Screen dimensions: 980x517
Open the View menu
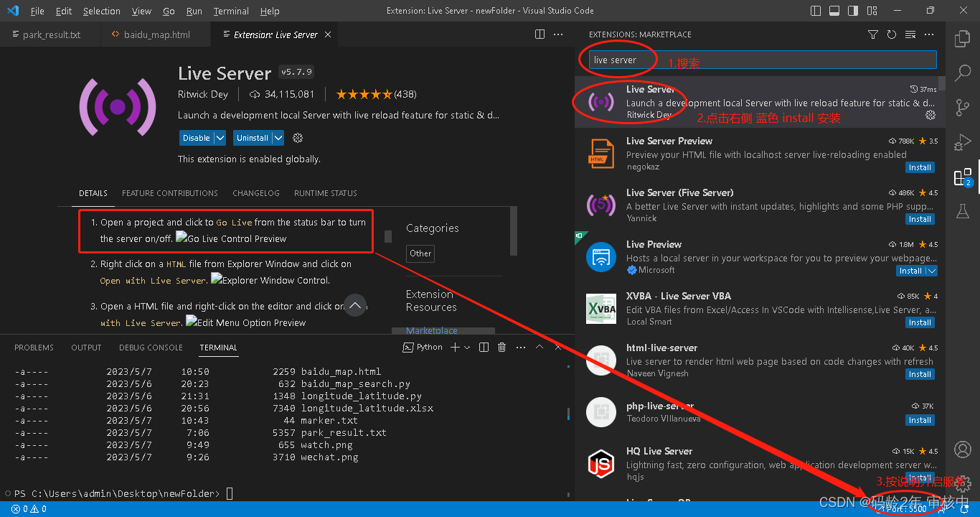[x=142, y=11]
